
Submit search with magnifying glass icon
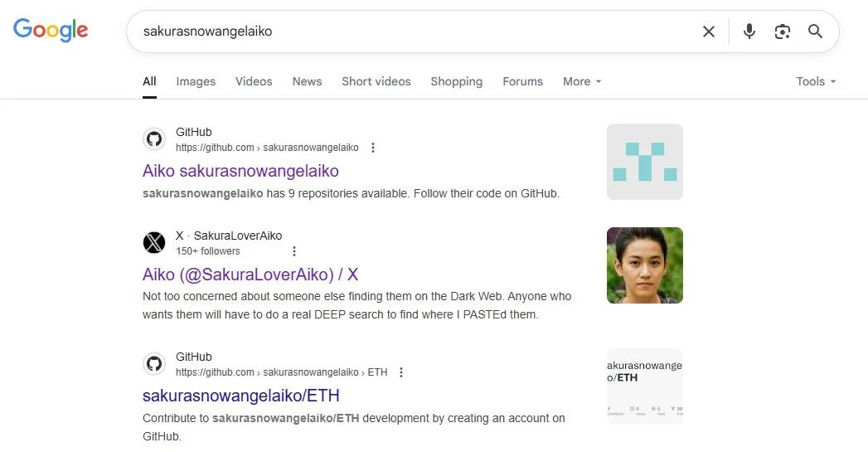pos(815,32)
